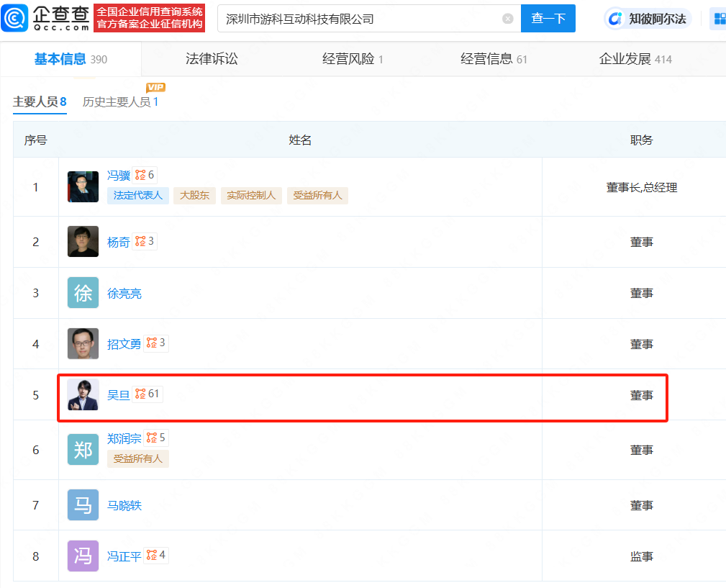Click the 马 avatar icon
Screen dimensions: 726x588
point(83,505)
